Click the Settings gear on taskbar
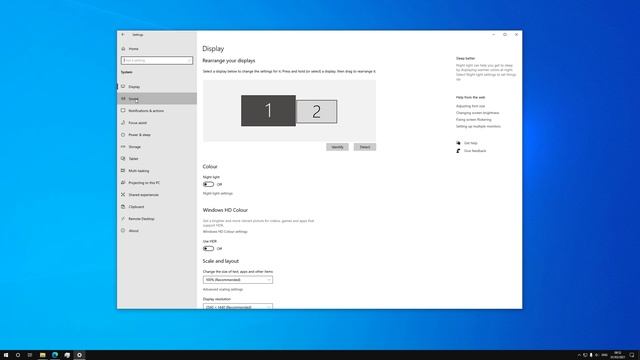The height and width of the screenshot is (360, 640). tap(79, 355)
